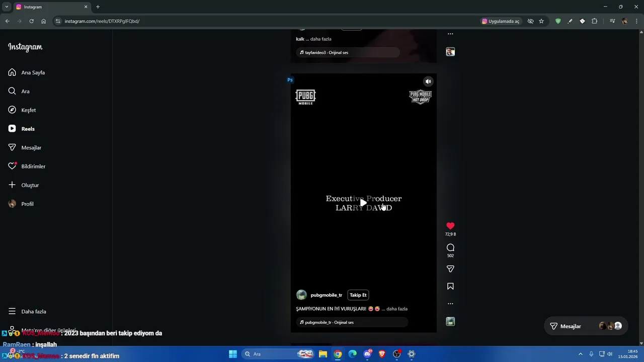The image size is (644, 362).
Task: Play the paused PUBG reel video
Action: pyautogui.click(x=363, y=203)
